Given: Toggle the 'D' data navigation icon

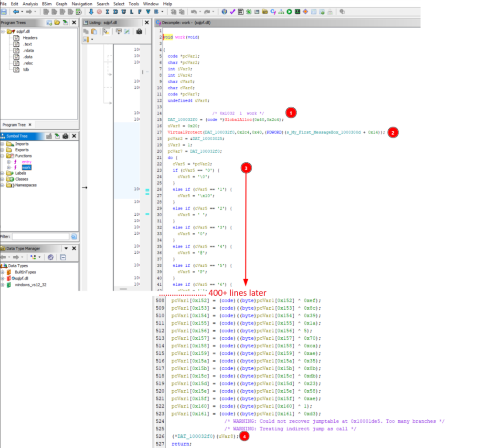Looking at the screenshot, I should click(116, 12).
